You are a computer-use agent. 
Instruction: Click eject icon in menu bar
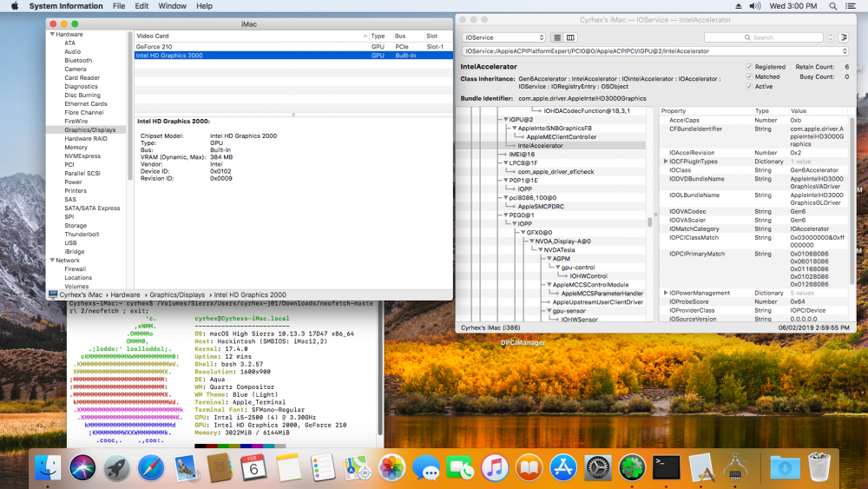pyautogui.click(x=738, y=6)
